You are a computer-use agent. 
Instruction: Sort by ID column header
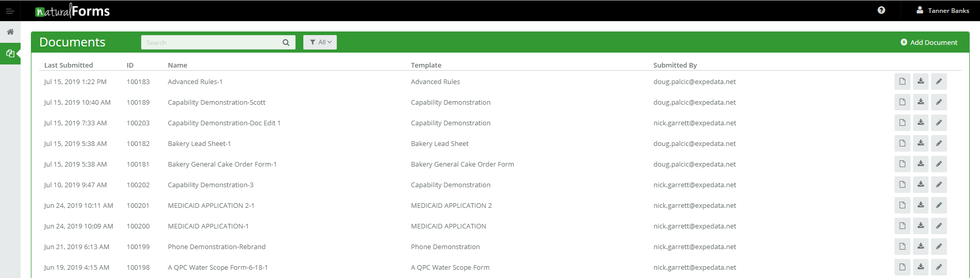click(130, 65)
